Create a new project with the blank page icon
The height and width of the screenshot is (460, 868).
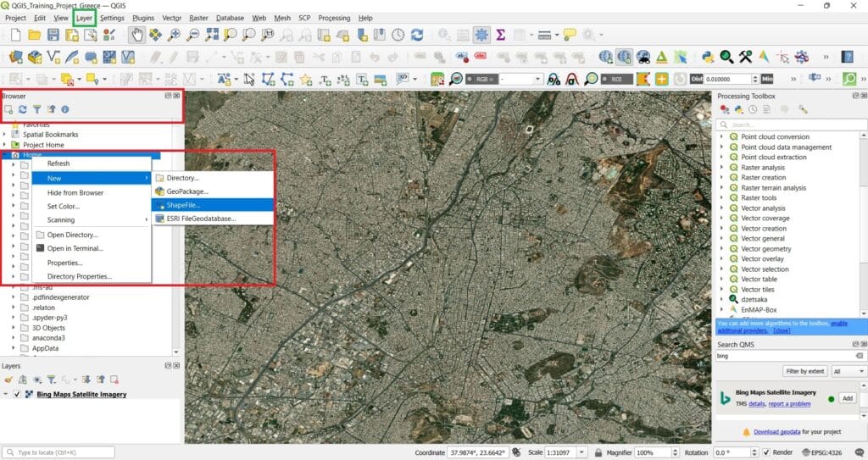click(x=15, y=35)
